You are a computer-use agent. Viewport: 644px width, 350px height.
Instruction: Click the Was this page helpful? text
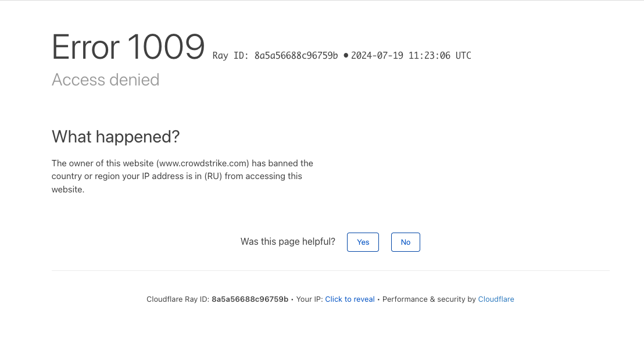pyautogui.click(x=288, y=242)
